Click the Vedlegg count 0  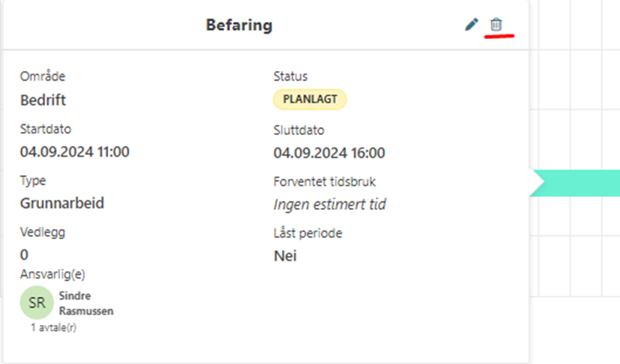point(25,255)
